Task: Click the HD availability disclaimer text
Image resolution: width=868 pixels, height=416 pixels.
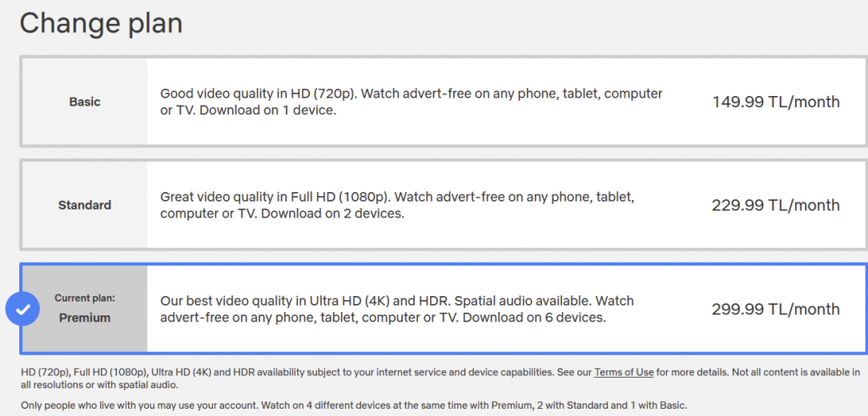Action: point(440,378)
